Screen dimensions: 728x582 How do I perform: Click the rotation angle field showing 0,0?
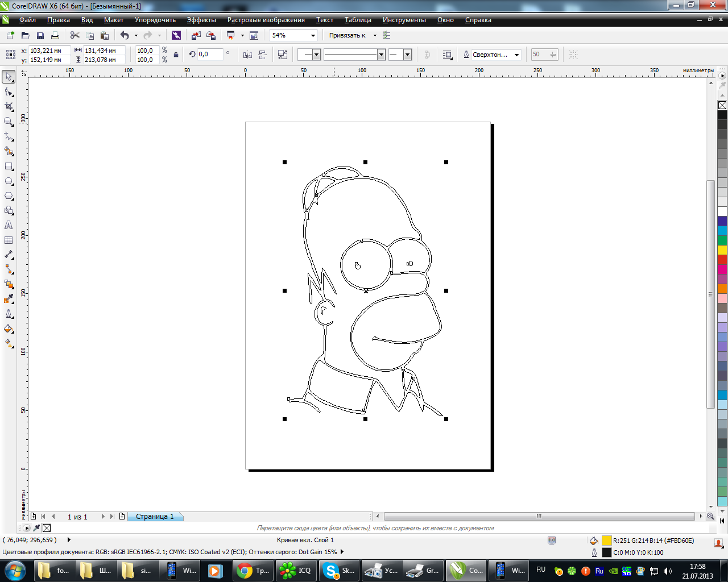click(209, 55)
